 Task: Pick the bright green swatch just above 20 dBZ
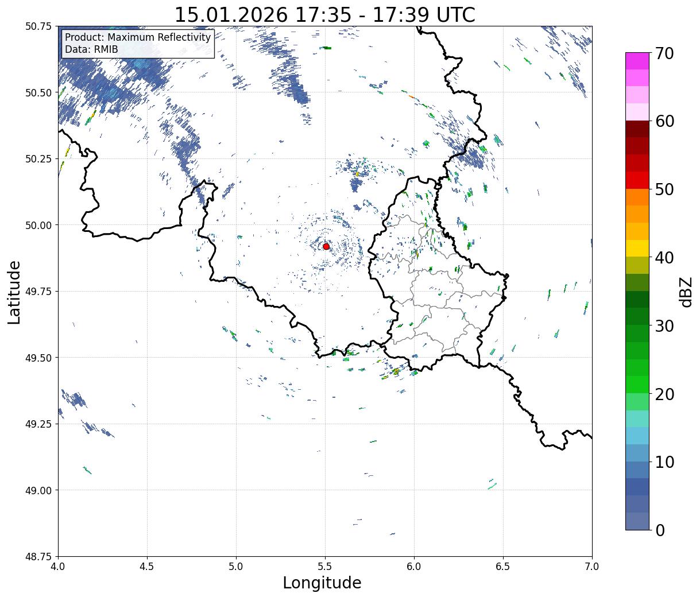point(637,385)
